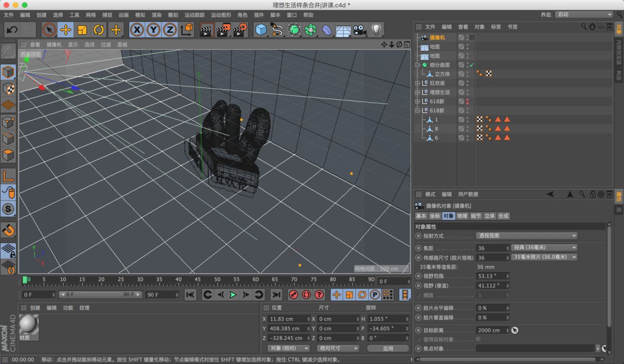Image resolution: width=624 pixels, height=364 pixels.
Task: Make the object editable from the left palette
Action: (x=8, y=51)
